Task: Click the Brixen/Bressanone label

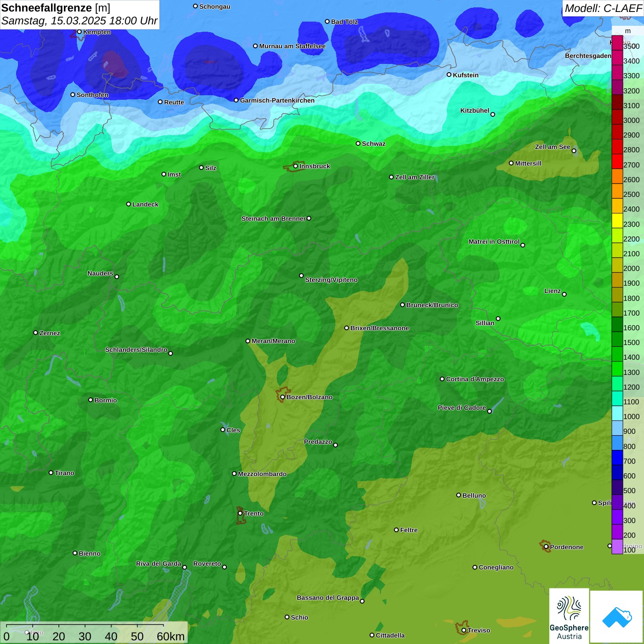Action: pos(379,328)
